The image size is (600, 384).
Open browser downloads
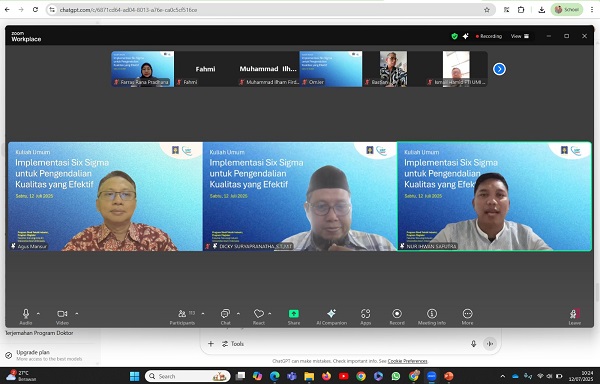[541, 10]
